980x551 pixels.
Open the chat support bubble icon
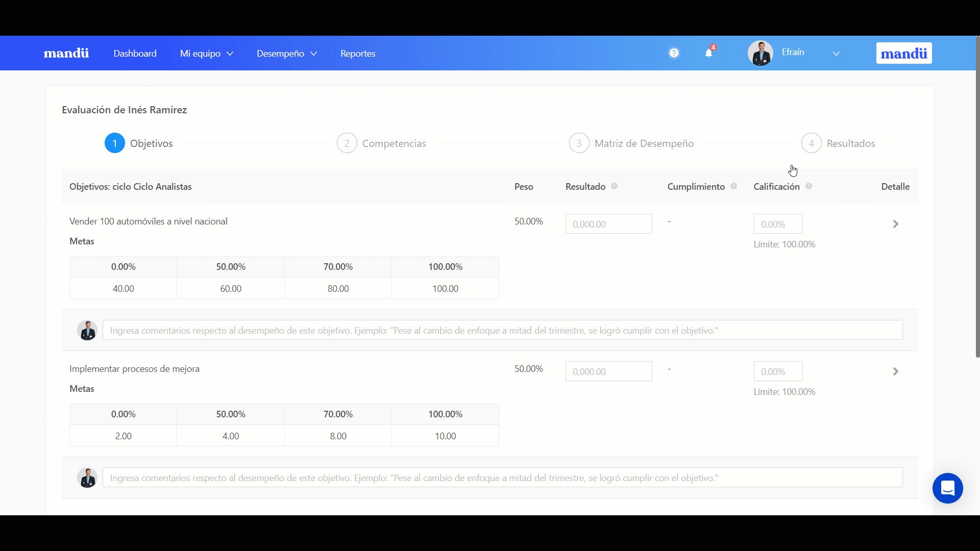click(947, 488)
